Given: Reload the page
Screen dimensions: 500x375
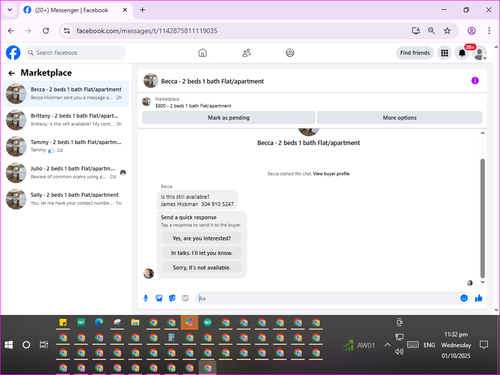Looking at the screenshot, I should click(x=46, y=31).
